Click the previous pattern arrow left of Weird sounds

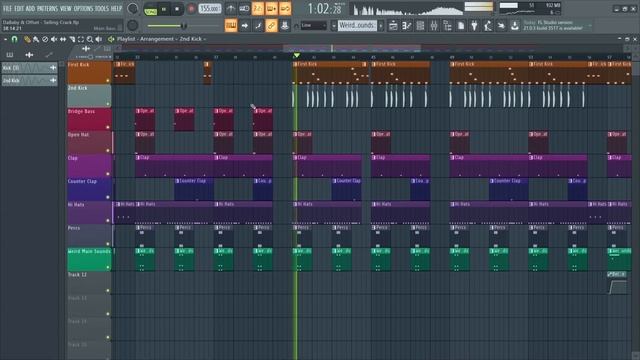click(x=333, y=26)
